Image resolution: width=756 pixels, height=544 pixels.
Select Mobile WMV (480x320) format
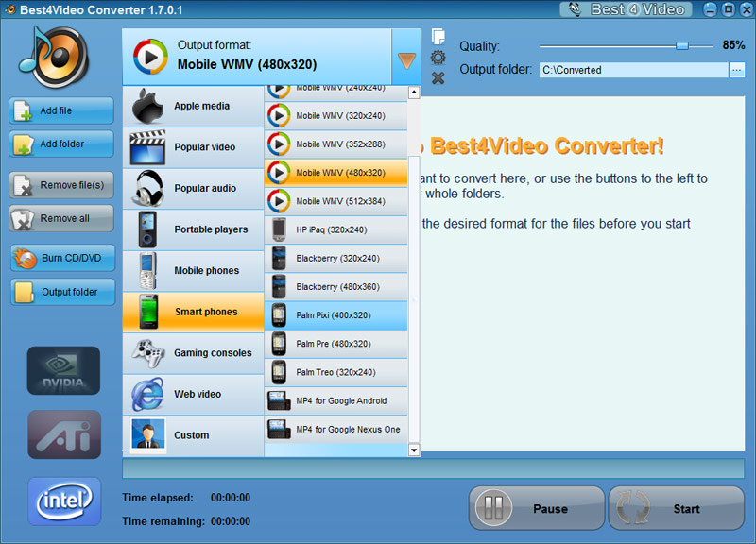tap(336, 173)
